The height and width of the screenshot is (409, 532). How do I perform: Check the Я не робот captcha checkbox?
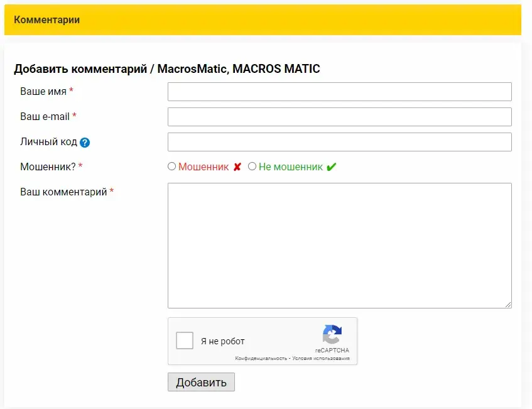pos(185,341)
